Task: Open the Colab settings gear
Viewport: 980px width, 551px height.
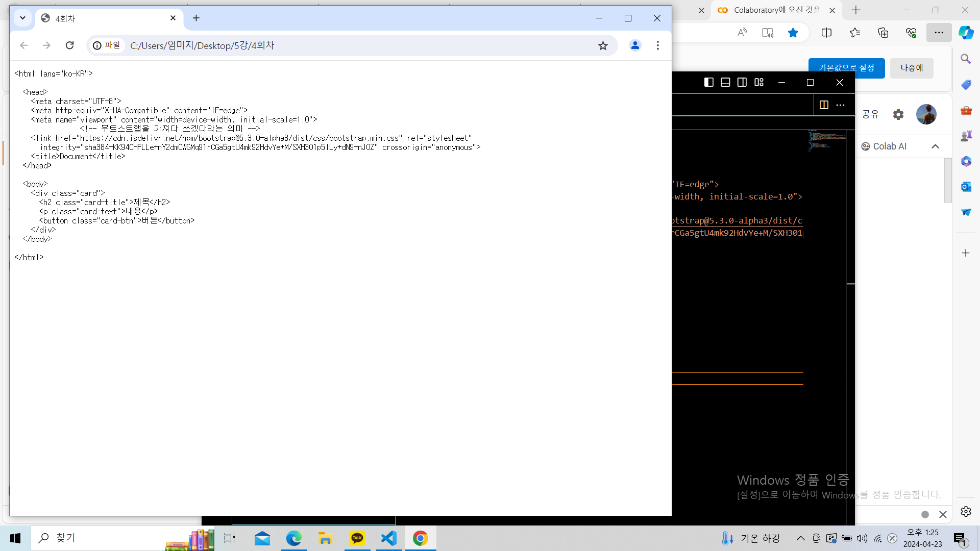Action: point(898,114)
